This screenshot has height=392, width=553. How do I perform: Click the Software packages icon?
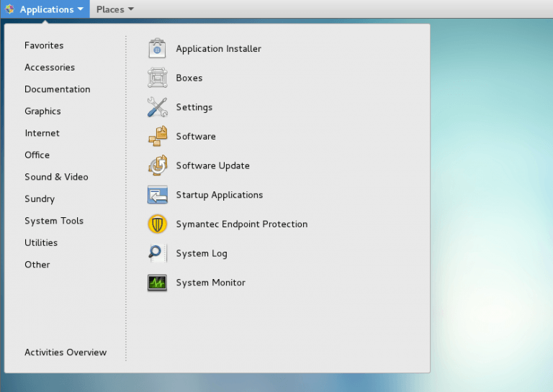pyautogui.click(x=158, y=136)
